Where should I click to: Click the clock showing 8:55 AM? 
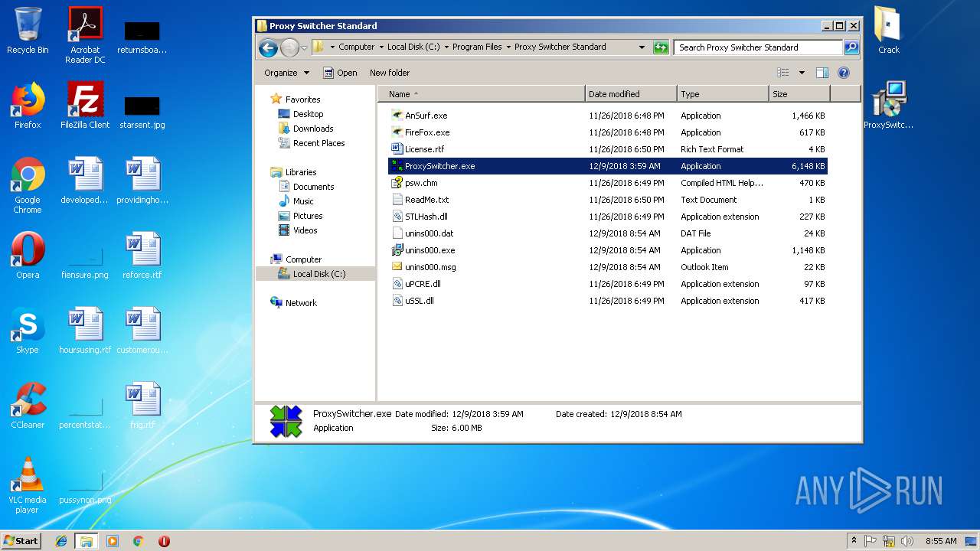(941, 541)
